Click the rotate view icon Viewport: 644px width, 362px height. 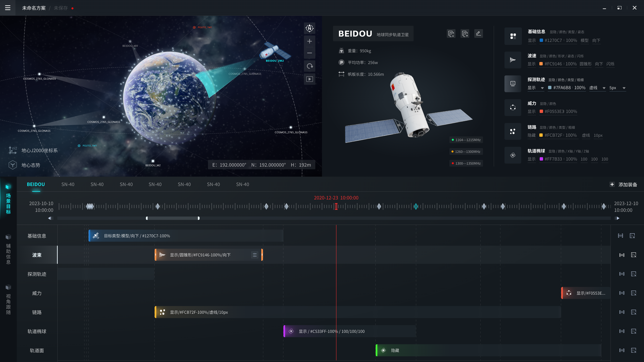pyautogui.click(x=309, y=66)
